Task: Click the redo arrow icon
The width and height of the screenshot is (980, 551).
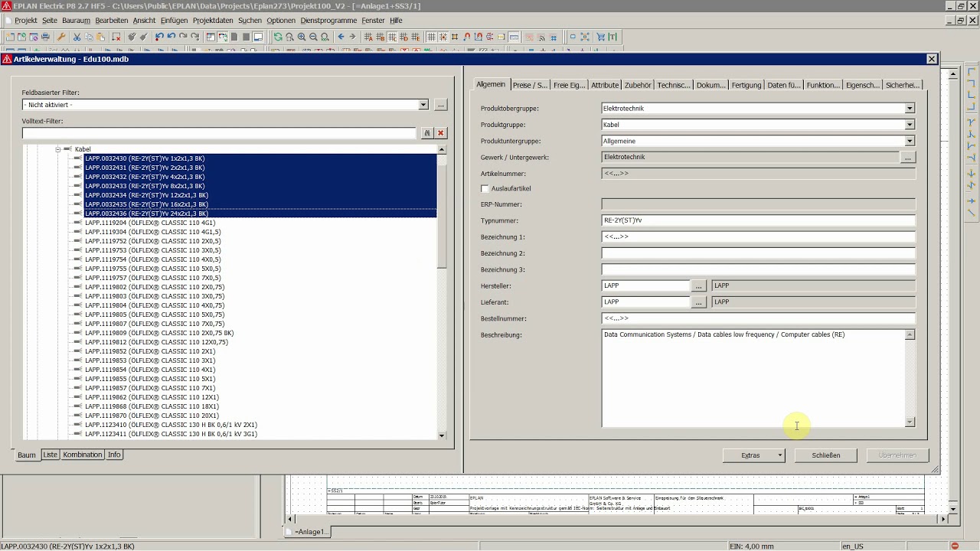Action: click(183, 37)
